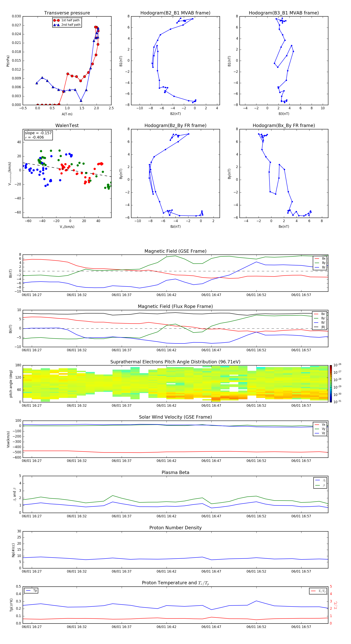Screen dimensions: 351x644
Task: Click the 'Bz' entry in GSE legend
Action: tap(320, 267)
